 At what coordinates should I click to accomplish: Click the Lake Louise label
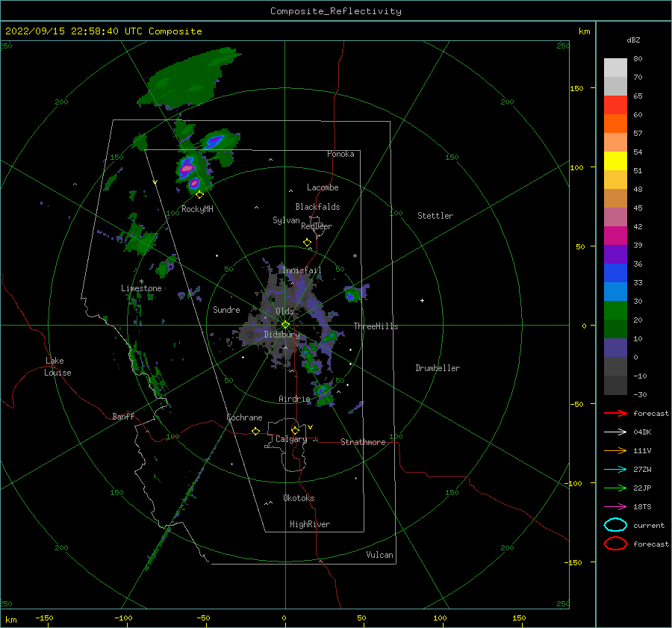tap(57, 367)
